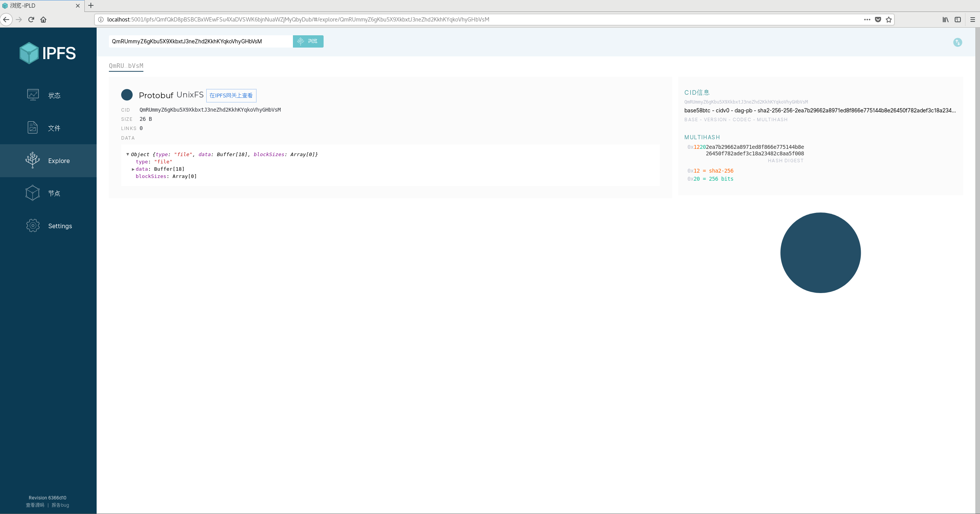Screen dimensions: 980x514
Task: Click the IPFS cube logo
Action: click(29, 53)
